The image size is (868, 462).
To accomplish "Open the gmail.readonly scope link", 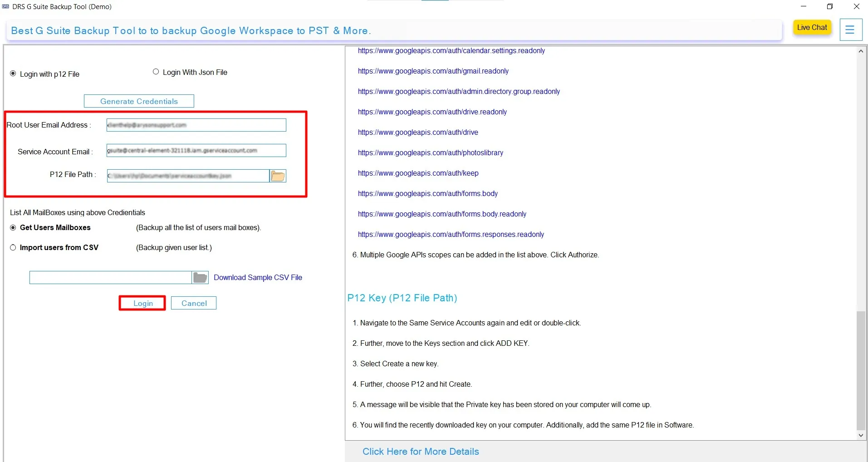I will [433, 71].
